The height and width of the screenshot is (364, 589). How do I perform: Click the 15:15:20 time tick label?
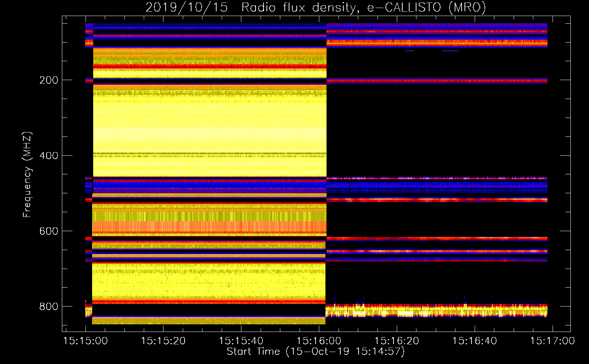(x=163, y=341)
